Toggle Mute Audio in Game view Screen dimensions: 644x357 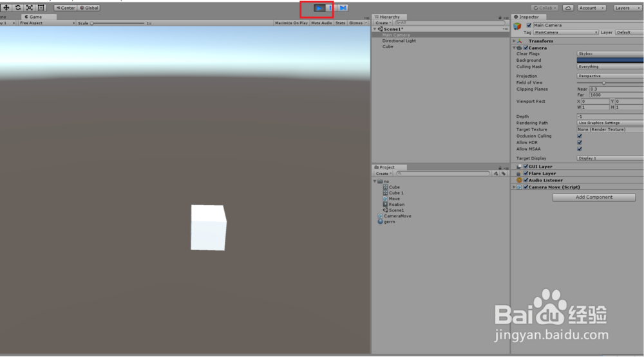[x=321, y=23]
